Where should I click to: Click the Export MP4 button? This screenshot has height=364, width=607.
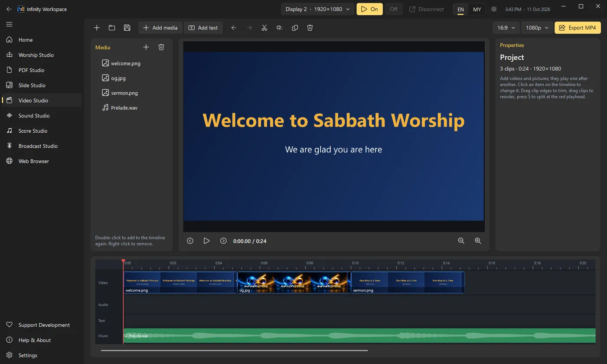click(578, 28)
